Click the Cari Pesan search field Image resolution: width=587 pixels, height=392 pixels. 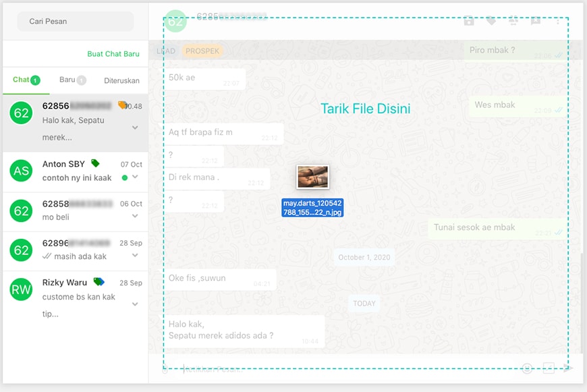[76, 22]
